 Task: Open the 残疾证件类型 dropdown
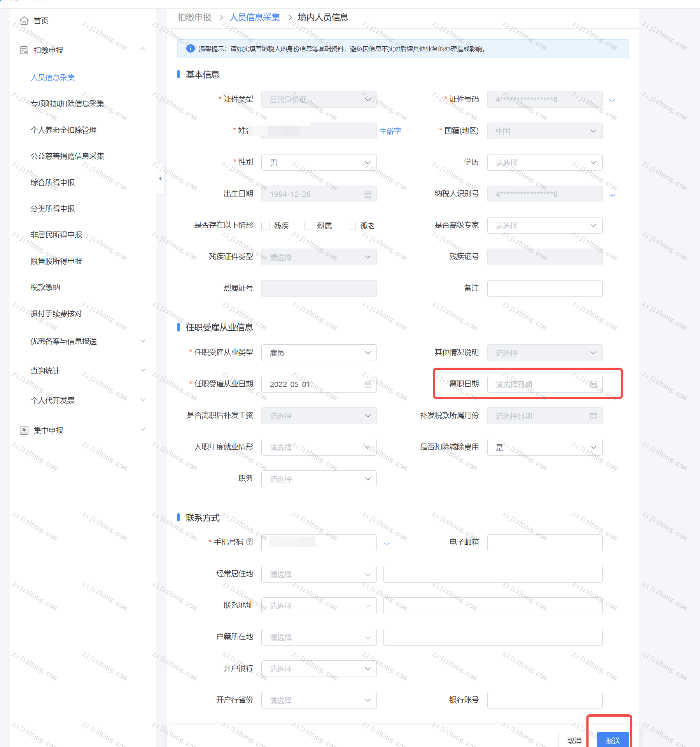coord(319,257)
